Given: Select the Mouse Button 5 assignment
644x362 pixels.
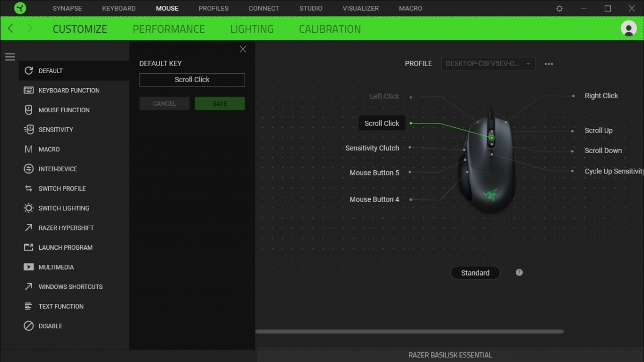Looking at the screenshot, I should click(374, 172).
